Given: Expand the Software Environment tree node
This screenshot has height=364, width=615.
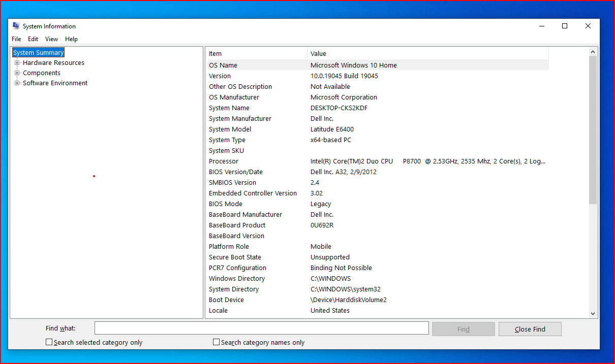Looking at the screenshot, I should click(x=17, y=83).
